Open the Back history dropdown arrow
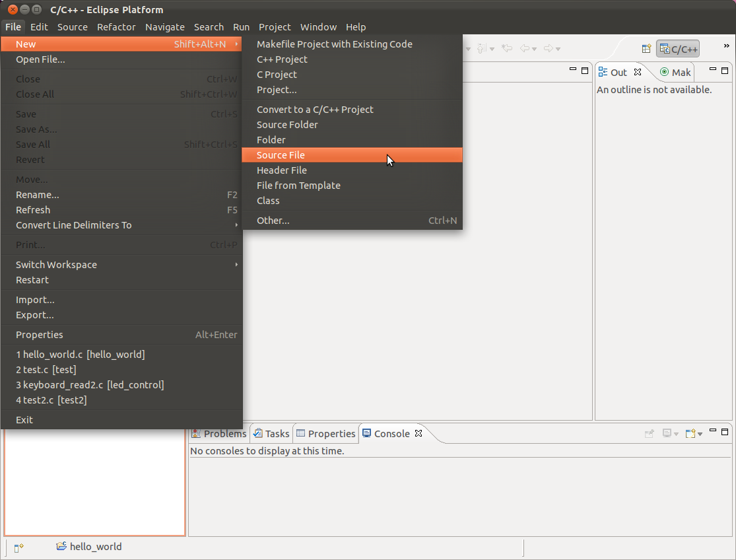This screenshot has height=560, width=736. [x=534, y=49]
